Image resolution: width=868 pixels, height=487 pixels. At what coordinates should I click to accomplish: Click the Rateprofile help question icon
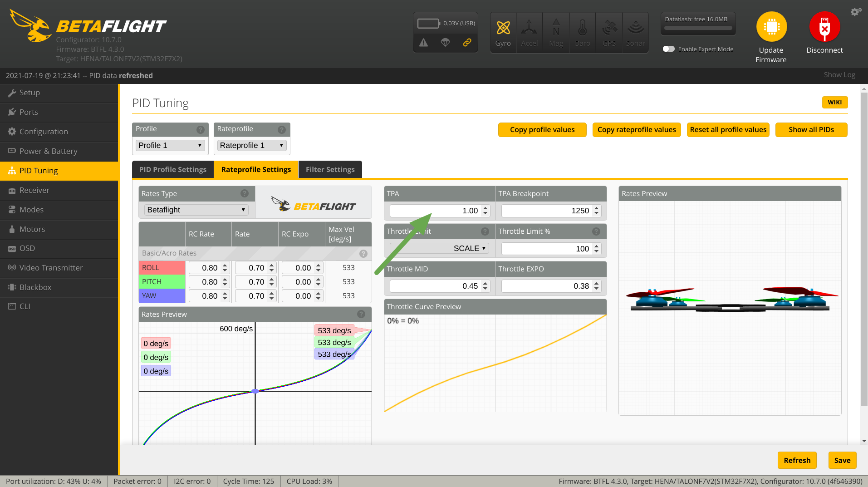coord(282,130)
